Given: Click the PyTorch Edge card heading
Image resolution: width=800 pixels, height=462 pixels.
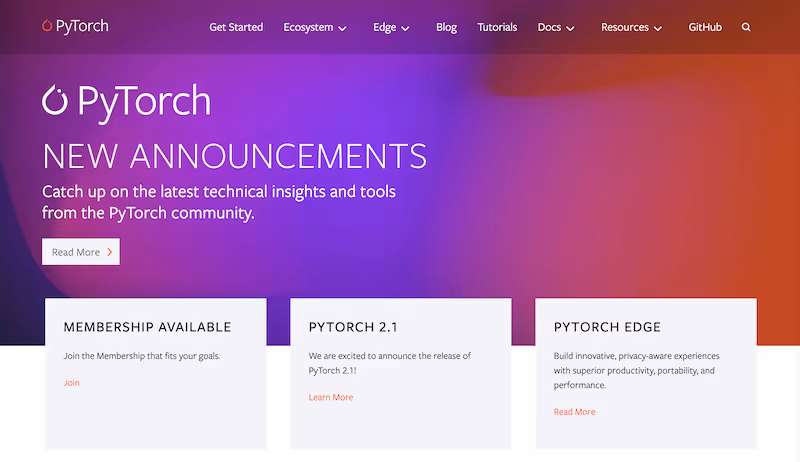Looking at the screenshot, I should tap(607, 327).
